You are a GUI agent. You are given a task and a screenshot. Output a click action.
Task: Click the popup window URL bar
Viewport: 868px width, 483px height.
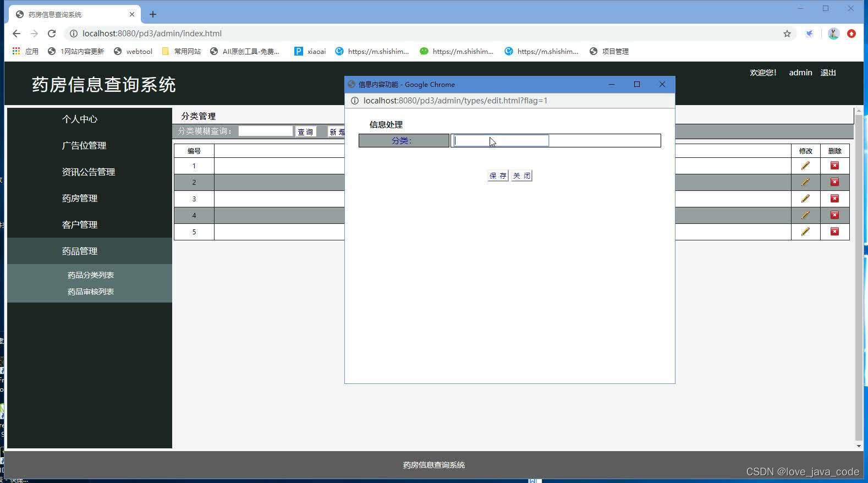(x=509, y=101)
